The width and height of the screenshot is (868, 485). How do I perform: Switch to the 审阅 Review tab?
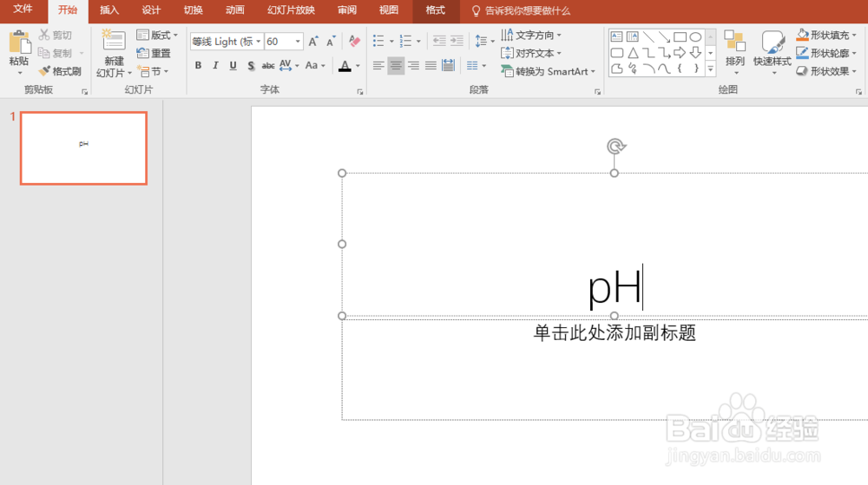(347, 10)
